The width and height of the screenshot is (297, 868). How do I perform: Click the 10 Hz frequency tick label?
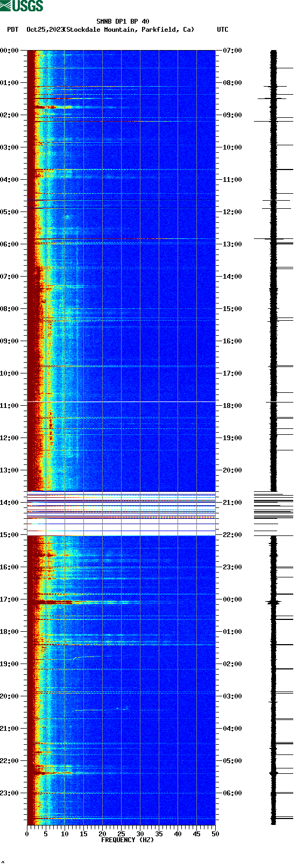(x=65, y=834)
